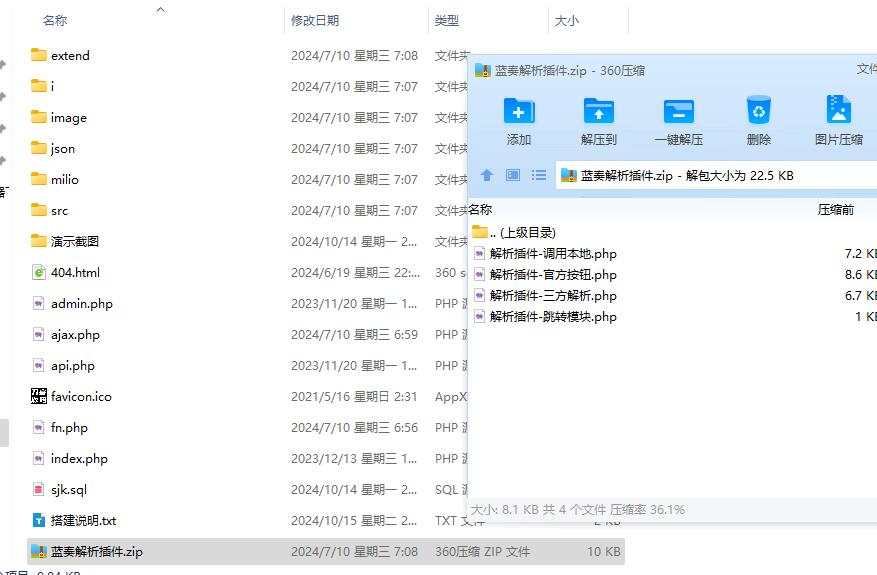
Task: Go up one level with the blue arrow
Action: 487,175
